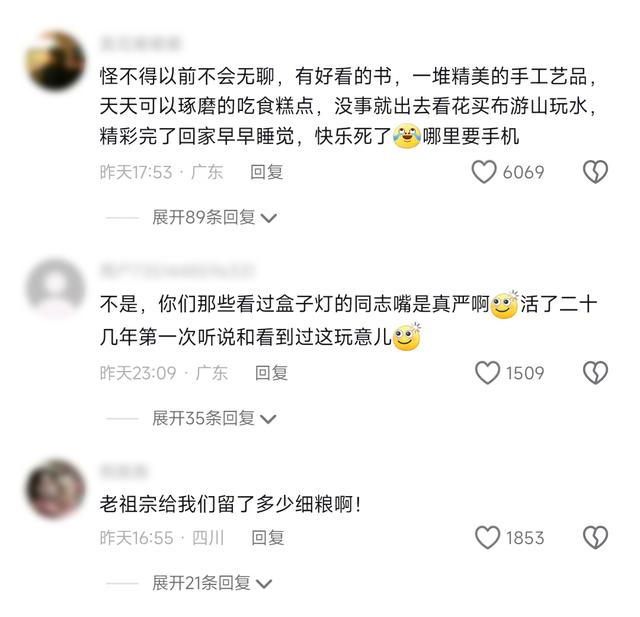640x617 pixels.
Task: Open third commenter's avatar profile
Action: [56, 489]
